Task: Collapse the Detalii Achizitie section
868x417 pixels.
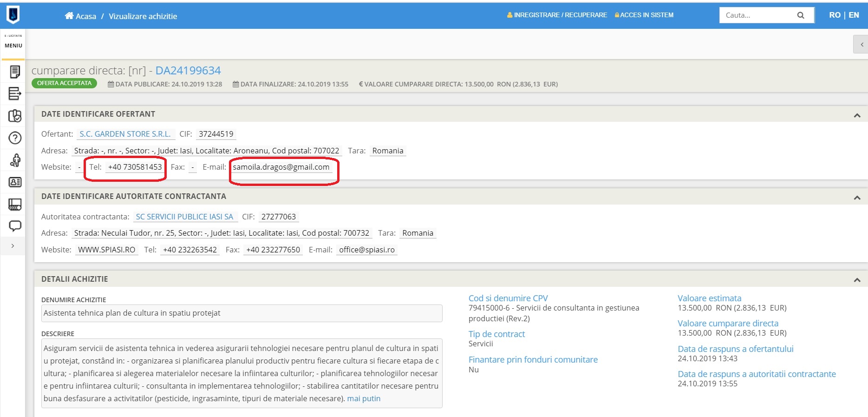Action: pyautogui.click(x=857, y=280)
